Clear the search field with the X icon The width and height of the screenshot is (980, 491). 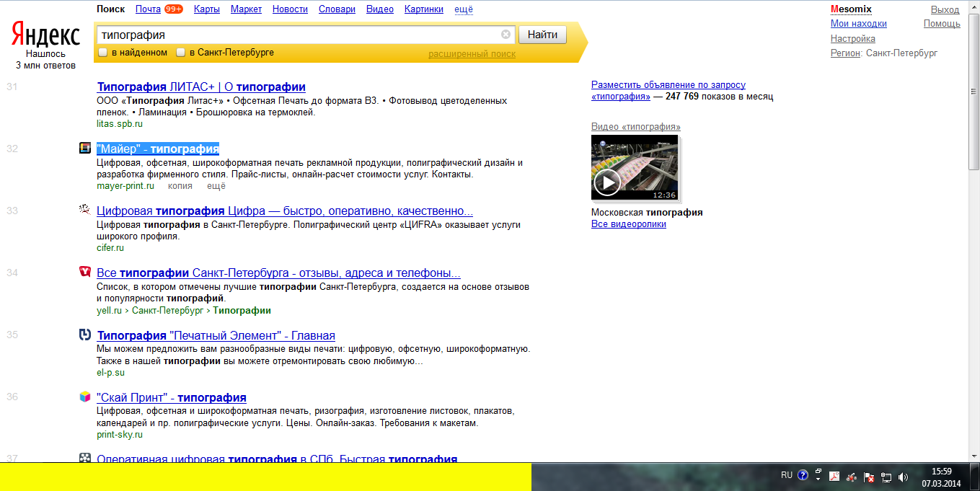pyautogui.click(x=506, y=35)
